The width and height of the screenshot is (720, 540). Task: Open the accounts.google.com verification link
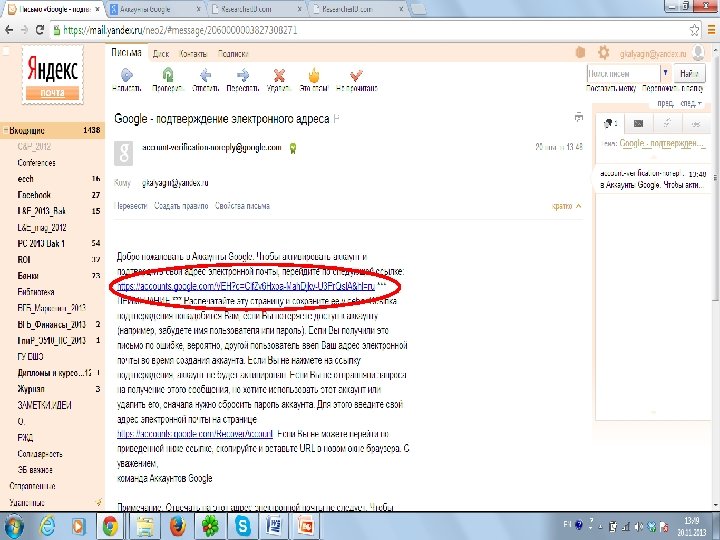pyautogui.click(x=246, y=286)
